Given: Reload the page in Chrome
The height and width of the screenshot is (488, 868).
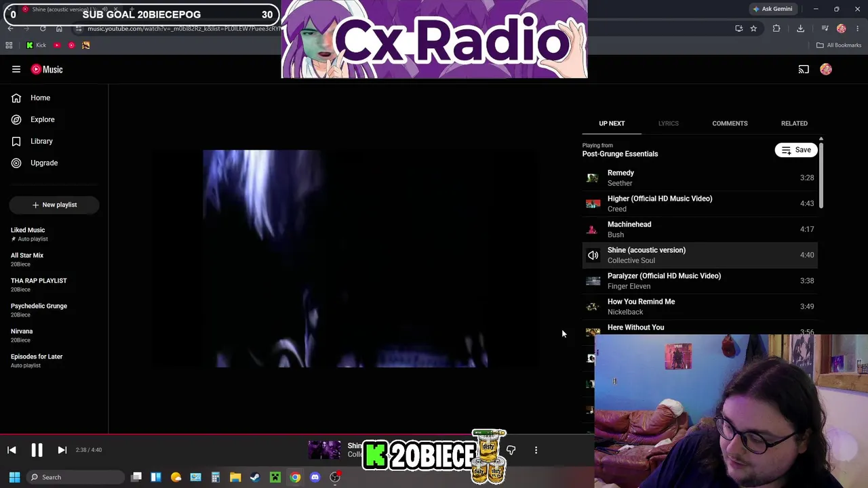Looking at the screenshot, I should [43, 28].
